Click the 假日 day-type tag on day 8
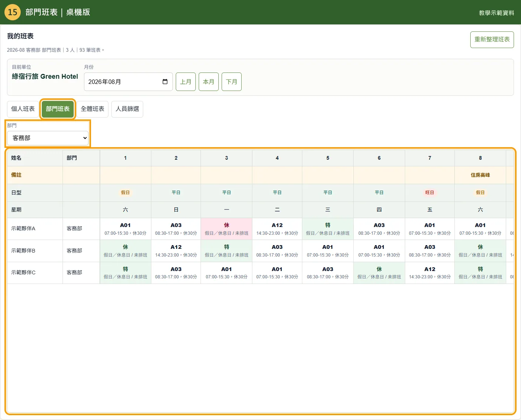 [x=480, y=193]
